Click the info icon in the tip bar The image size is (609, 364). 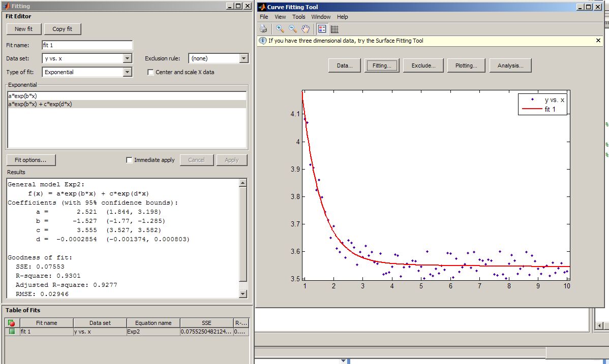pos(263,41)
